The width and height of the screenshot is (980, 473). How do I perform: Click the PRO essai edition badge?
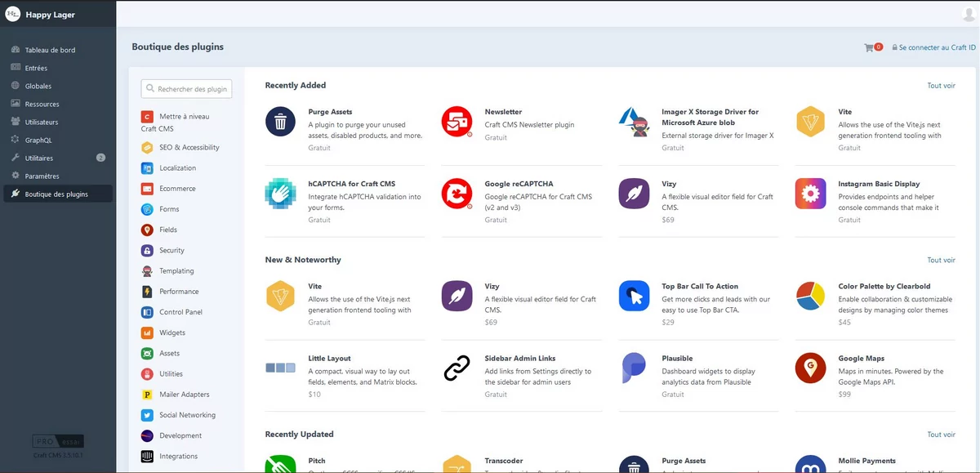pos(58,441)
